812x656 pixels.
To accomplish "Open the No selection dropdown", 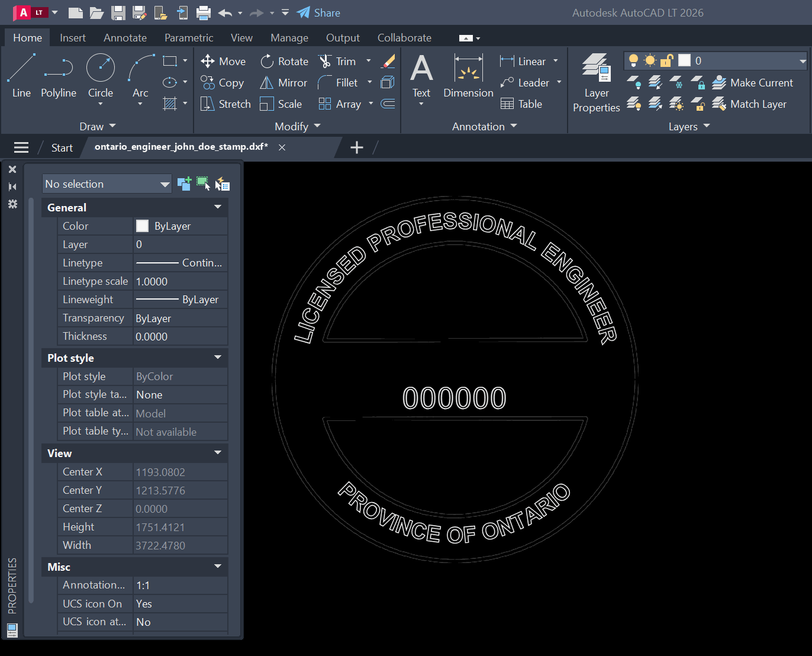I will [107, 184].
